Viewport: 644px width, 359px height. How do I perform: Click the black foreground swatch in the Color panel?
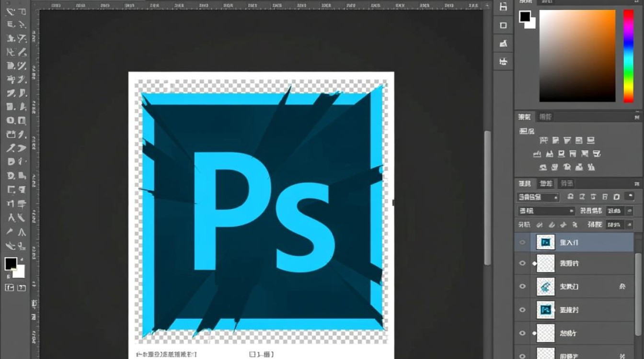[525, 17]
